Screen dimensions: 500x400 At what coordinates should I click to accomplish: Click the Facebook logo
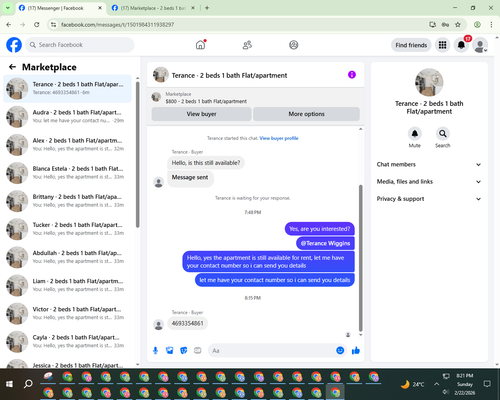click(14, 45)
